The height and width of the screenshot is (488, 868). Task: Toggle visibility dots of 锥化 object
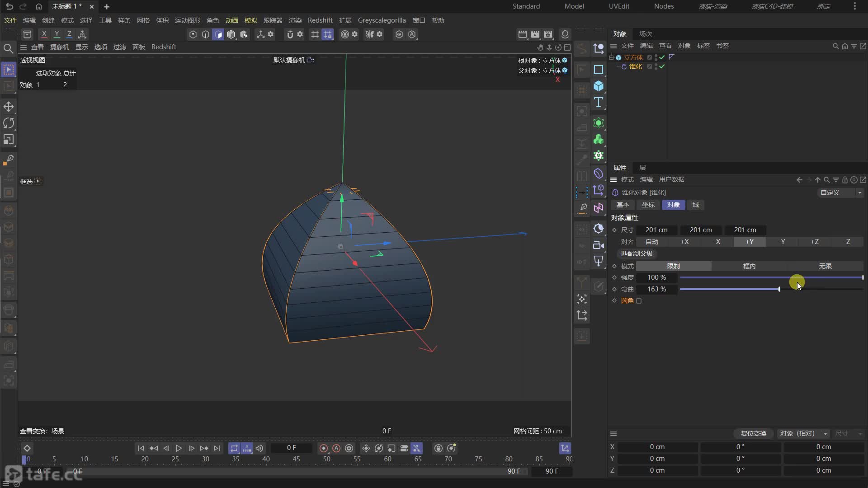656,66
